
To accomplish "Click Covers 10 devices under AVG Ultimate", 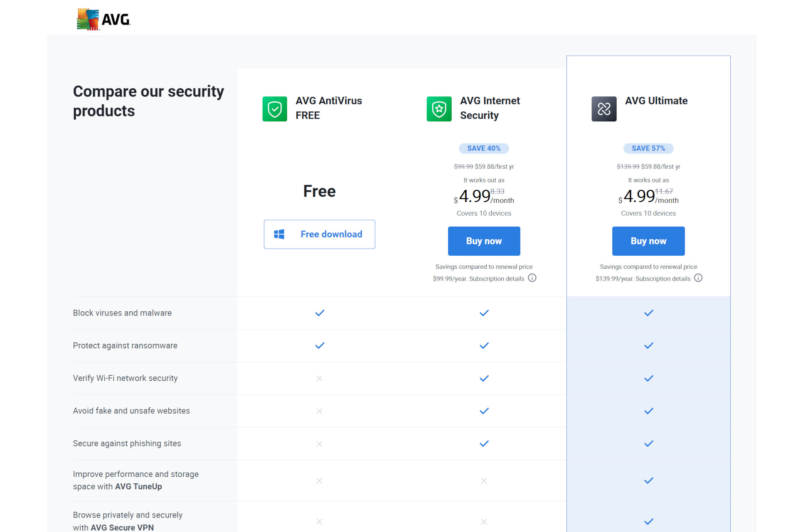I will [648, 213].
